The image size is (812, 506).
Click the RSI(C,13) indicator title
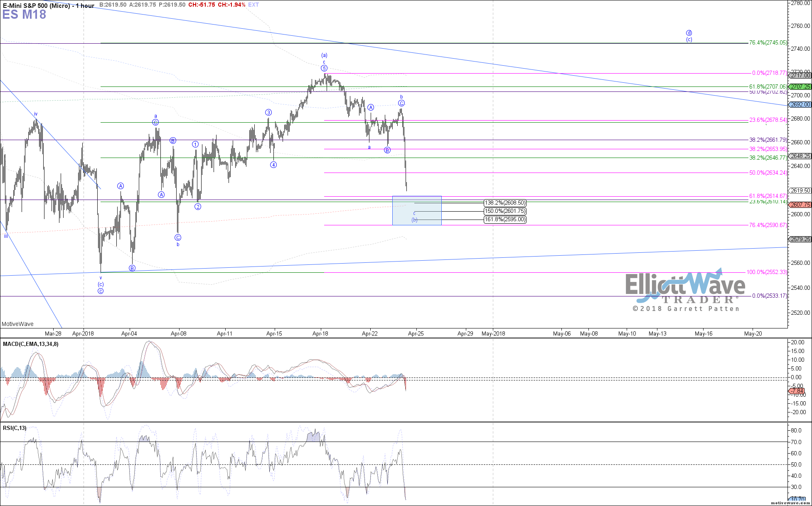click(15, 428)
